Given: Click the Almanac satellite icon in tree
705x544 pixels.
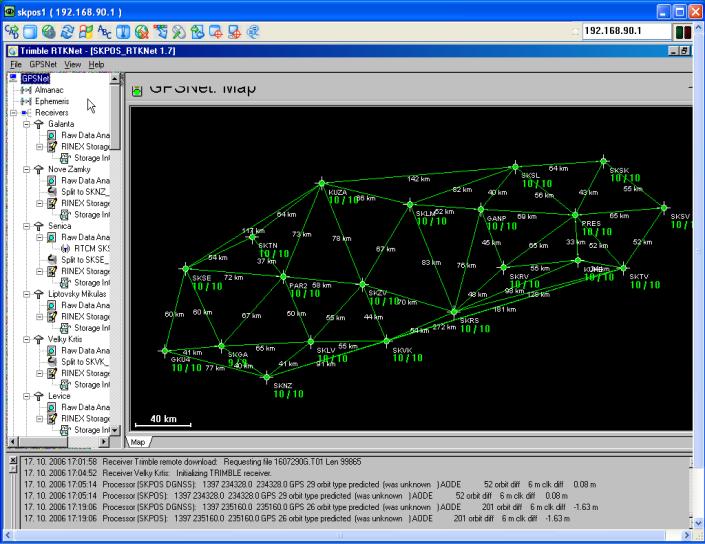Looking at the screenshot, I should click(26, 90).
